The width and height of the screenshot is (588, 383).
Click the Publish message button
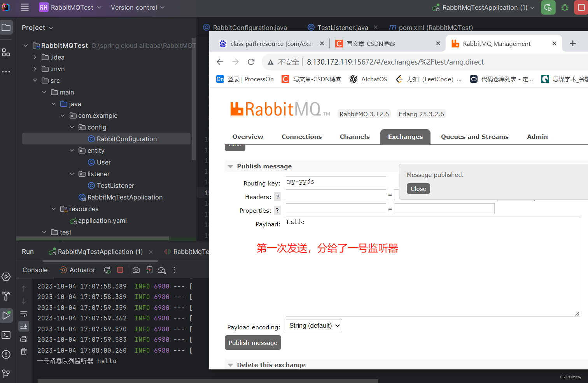pos(253,343)
